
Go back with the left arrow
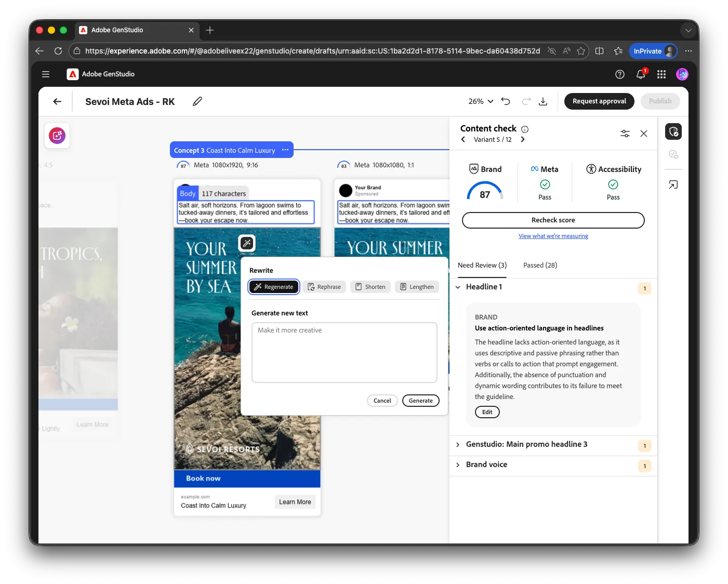point(57,101)
